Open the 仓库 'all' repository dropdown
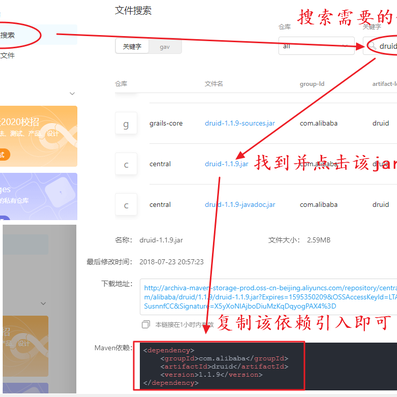Viewport: 397px width, 397px height. point(316,46)
